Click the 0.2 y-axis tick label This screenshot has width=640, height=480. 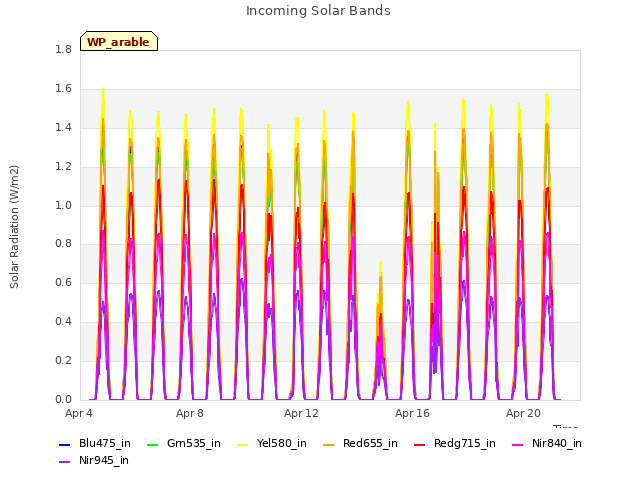pos(63,360)
